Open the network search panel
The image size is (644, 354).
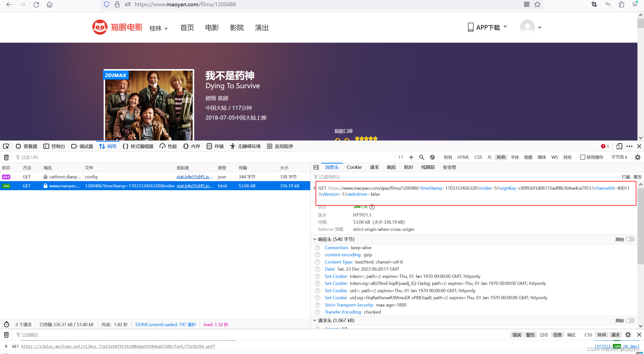point(422,157)
